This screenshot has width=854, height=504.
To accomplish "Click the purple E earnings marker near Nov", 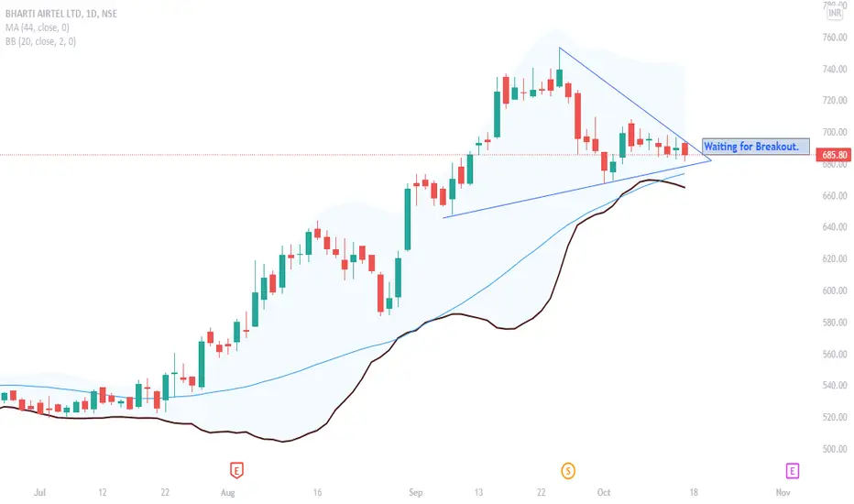I will (792, 471).
